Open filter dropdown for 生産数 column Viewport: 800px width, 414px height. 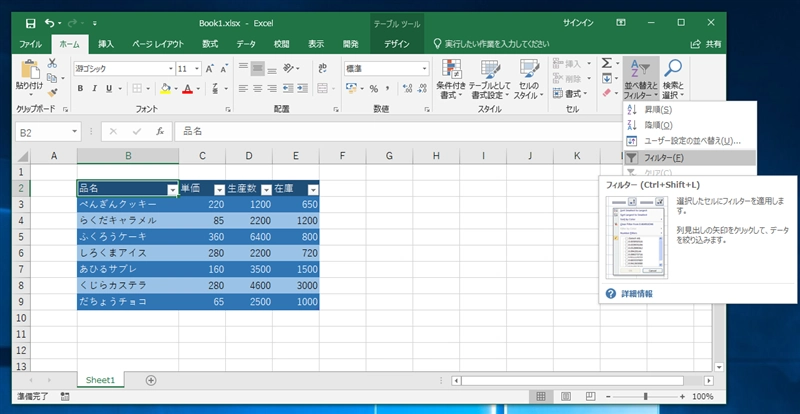266,190
